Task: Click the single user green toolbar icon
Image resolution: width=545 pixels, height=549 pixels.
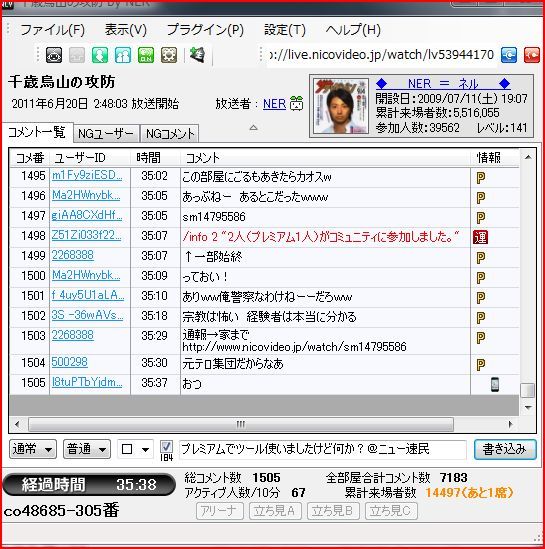Action: tap(100, 55)
